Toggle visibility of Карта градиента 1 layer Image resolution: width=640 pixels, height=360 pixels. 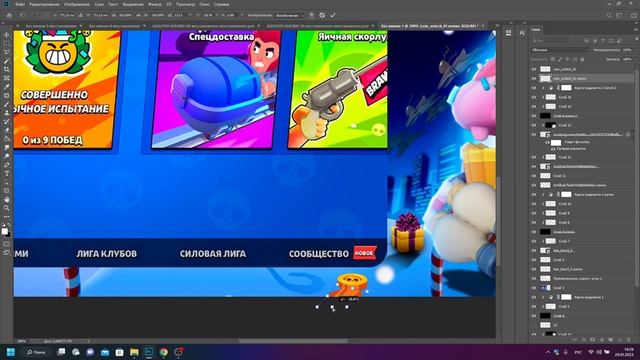[x=533, y=297]
